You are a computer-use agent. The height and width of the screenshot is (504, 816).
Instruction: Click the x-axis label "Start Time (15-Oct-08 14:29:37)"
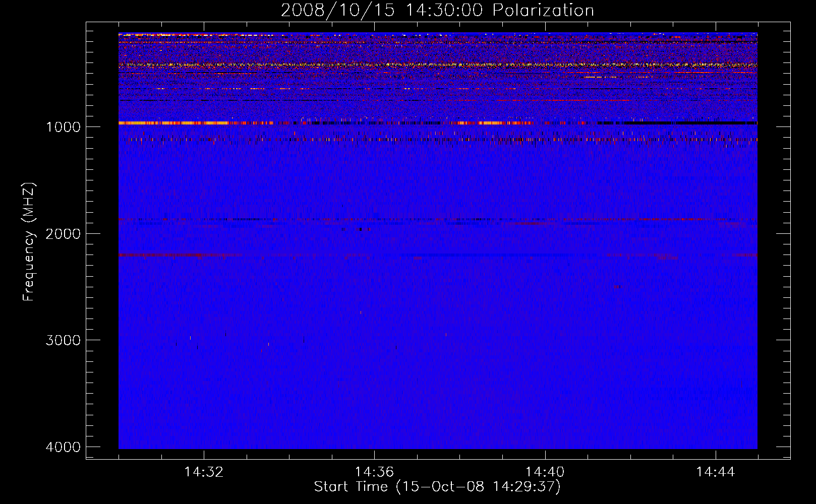click(437, 486)
